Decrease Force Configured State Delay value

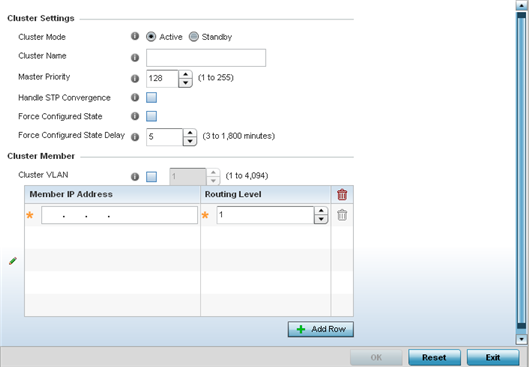[190, 141]
